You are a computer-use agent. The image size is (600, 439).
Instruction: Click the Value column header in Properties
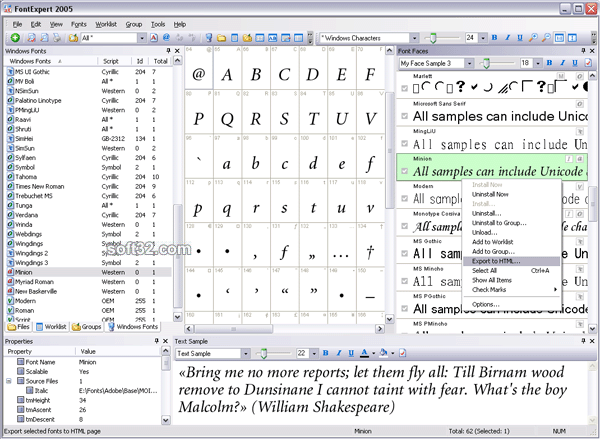point(119,351)
